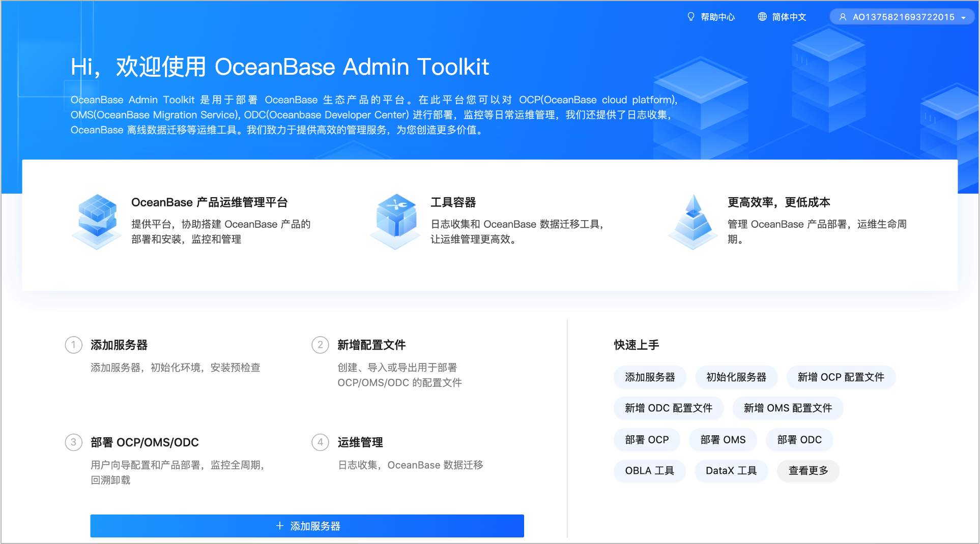Click the description 日志收集，OceanBase 数据迁移
This screenshot has height=544, width=980.
tap(411, 465)
